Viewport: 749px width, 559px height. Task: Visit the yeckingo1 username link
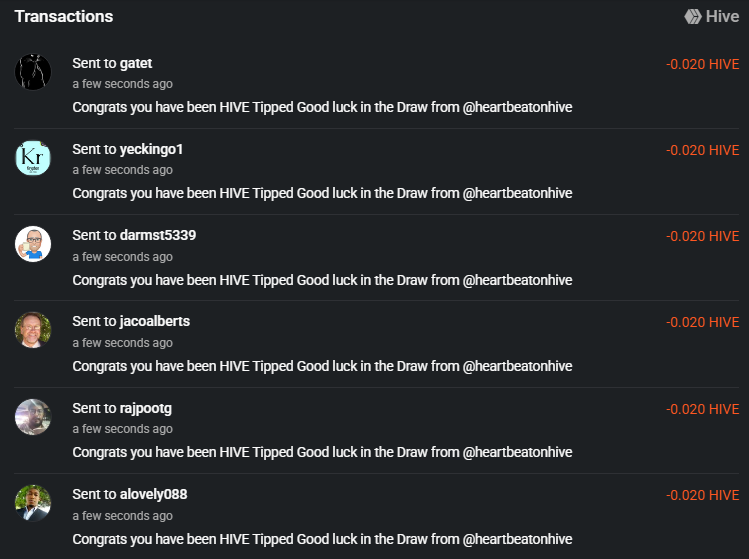tap(151, 150)
